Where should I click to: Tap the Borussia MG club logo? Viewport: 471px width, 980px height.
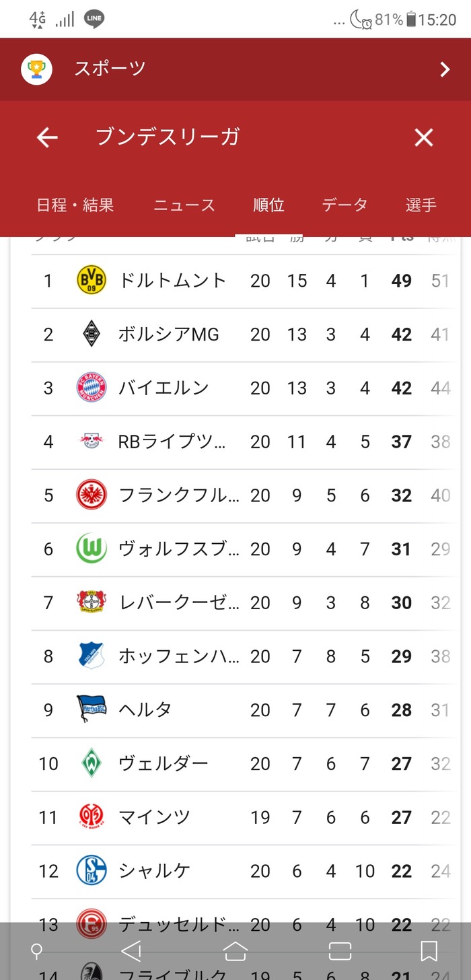(x=92, y=334)
